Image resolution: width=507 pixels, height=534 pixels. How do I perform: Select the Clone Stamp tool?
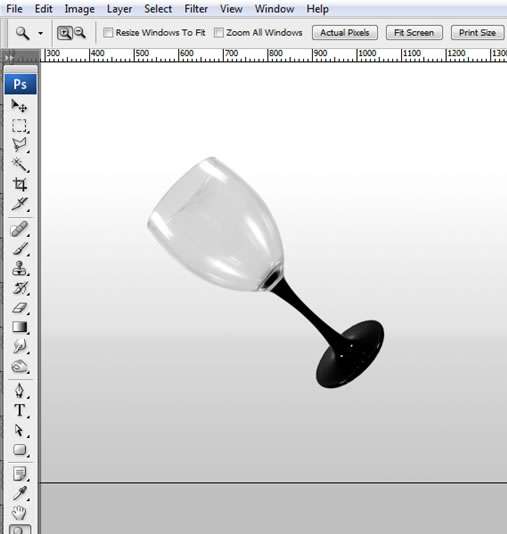pos(19,269)
